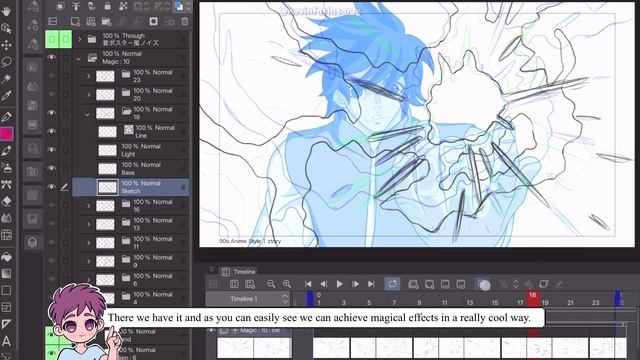Go to the first frame
Image resolution: width=640 pixels, height=360 pixels.
(308, 284)
